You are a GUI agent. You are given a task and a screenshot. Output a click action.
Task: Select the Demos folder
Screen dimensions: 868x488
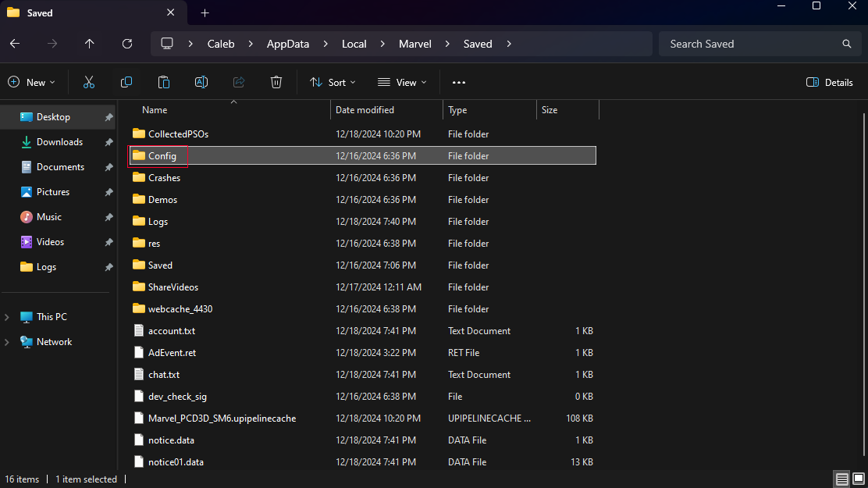(x=362, y=199)
